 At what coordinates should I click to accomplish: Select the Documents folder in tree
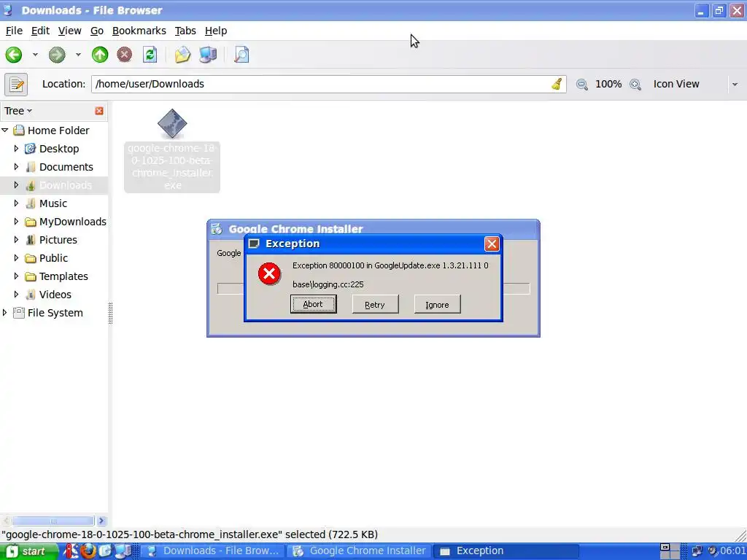[x=66, y=167]
